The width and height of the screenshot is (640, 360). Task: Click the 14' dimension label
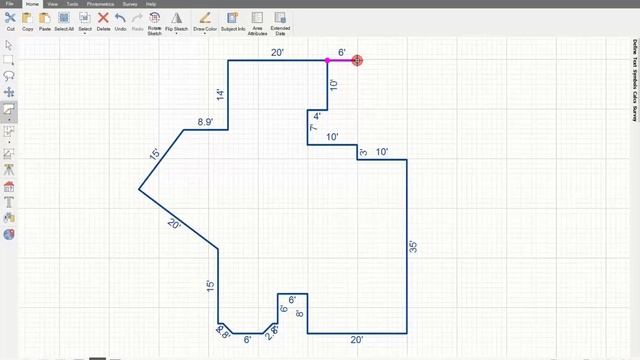pyautogui.click(x=220, y=95)
